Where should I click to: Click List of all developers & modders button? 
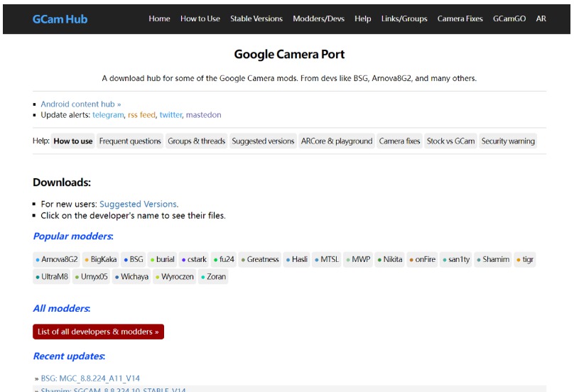click(x=98, y=332)
